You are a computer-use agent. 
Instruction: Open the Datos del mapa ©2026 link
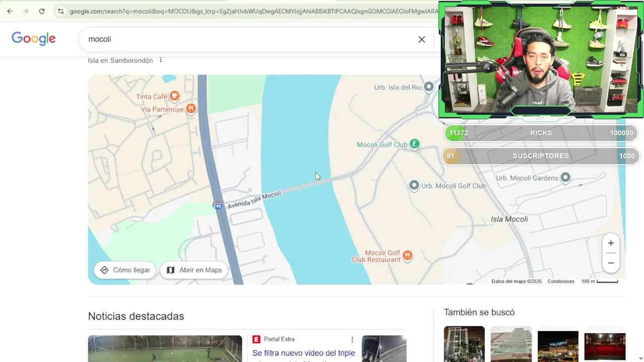517,282
